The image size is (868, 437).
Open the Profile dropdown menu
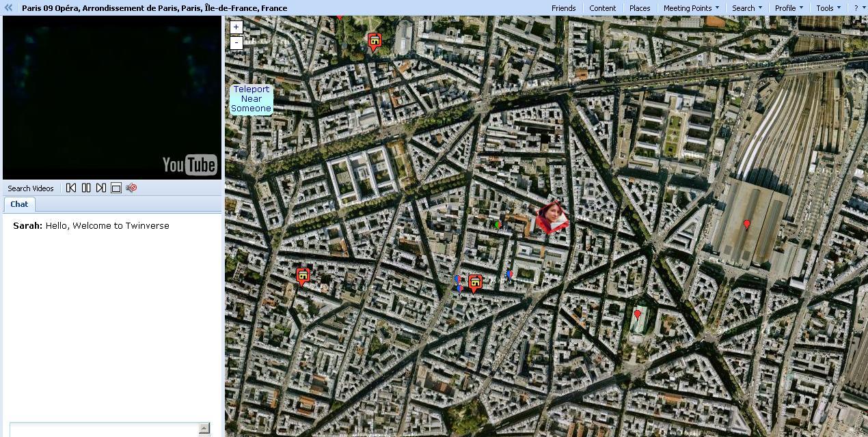789,8
